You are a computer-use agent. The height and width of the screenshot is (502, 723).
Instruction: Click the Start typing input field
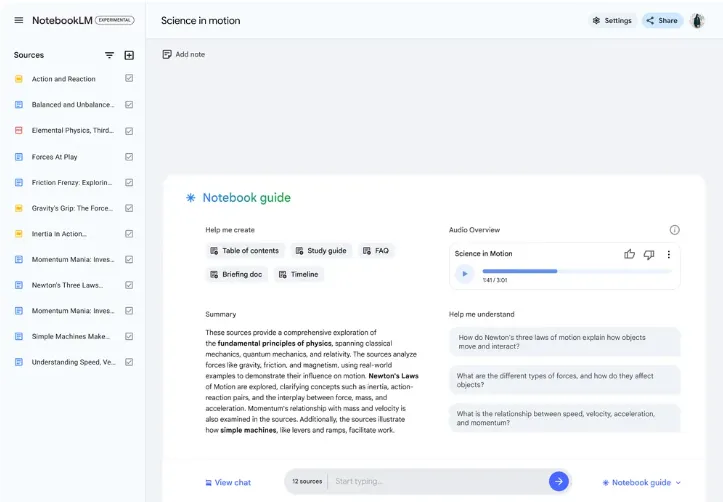pos(435,481)
